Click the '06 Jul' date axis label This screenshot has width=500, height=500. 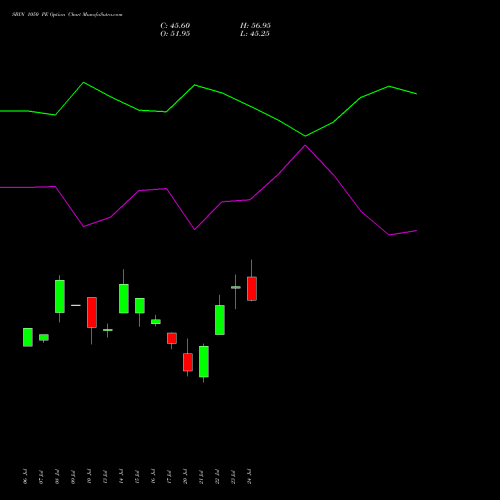click(x=25, y=476)
